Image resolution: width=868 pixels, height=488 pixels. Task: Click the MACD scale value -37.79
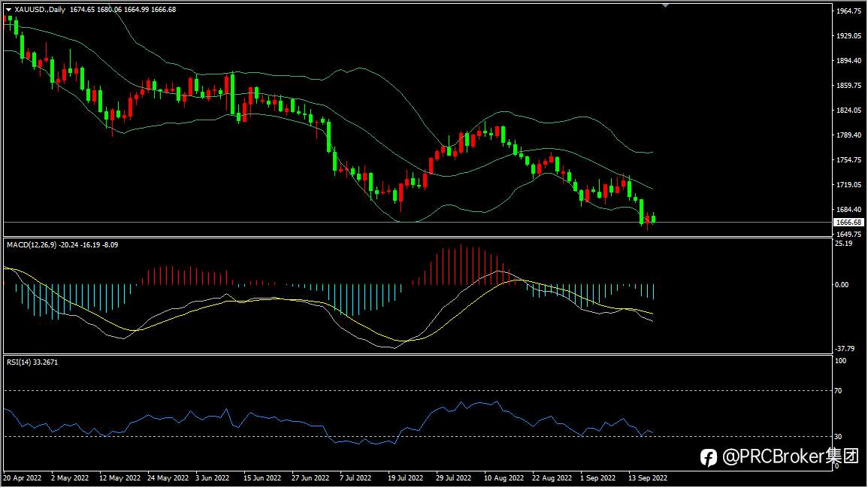click(845, 349)
